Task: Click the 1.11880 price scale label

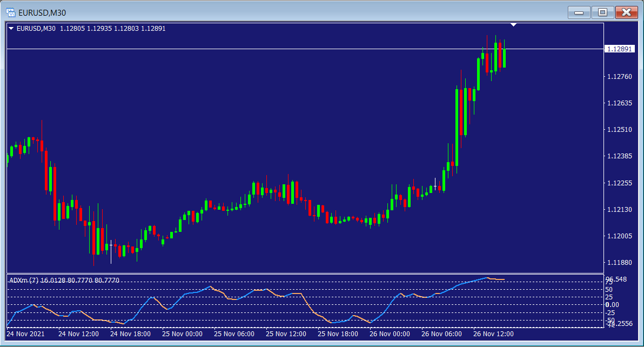Action: (619, 263)
